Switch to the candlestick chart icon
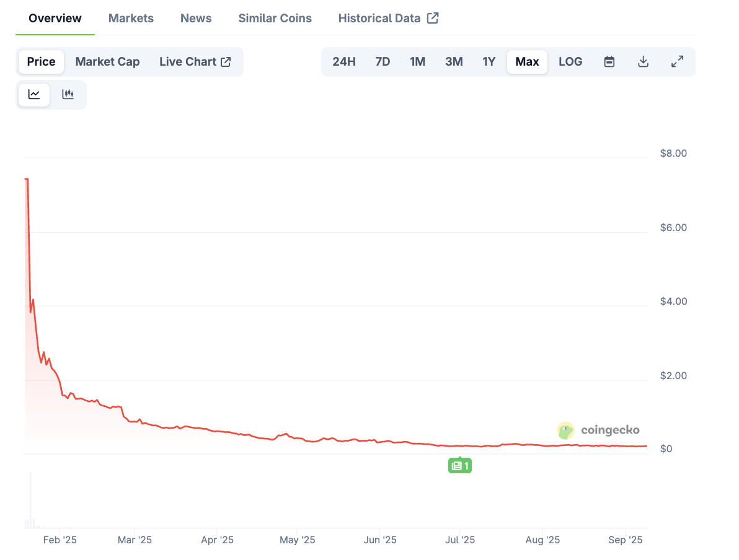739x560 pixels. point(68,94)
